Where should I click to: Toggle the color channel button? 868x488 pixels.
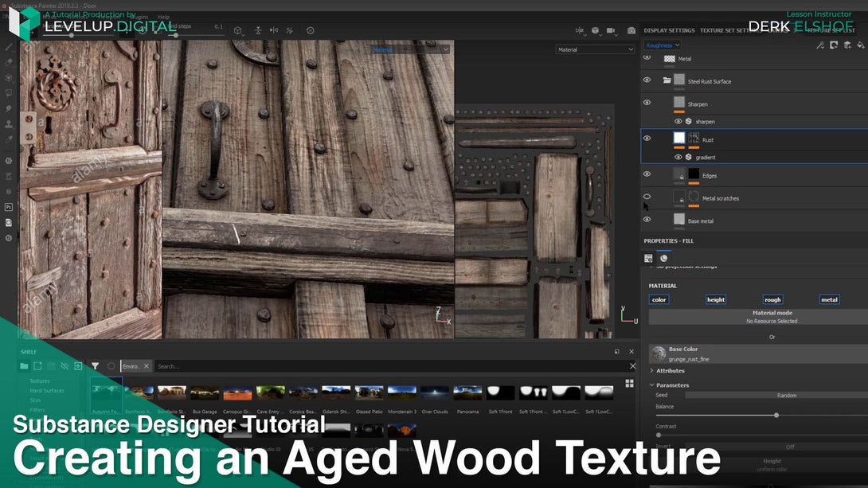(x=659, y=299)
